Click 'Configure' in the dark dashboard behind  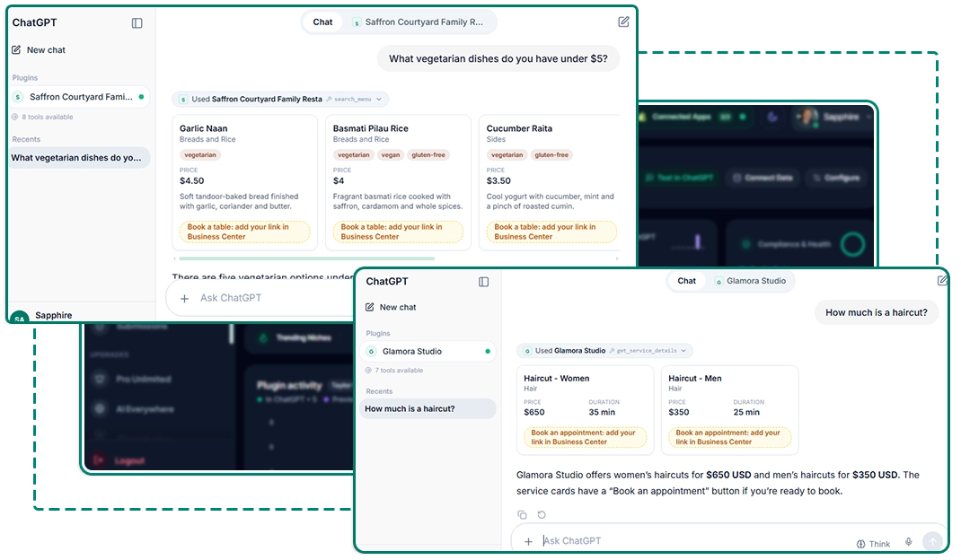click(836, 178)
